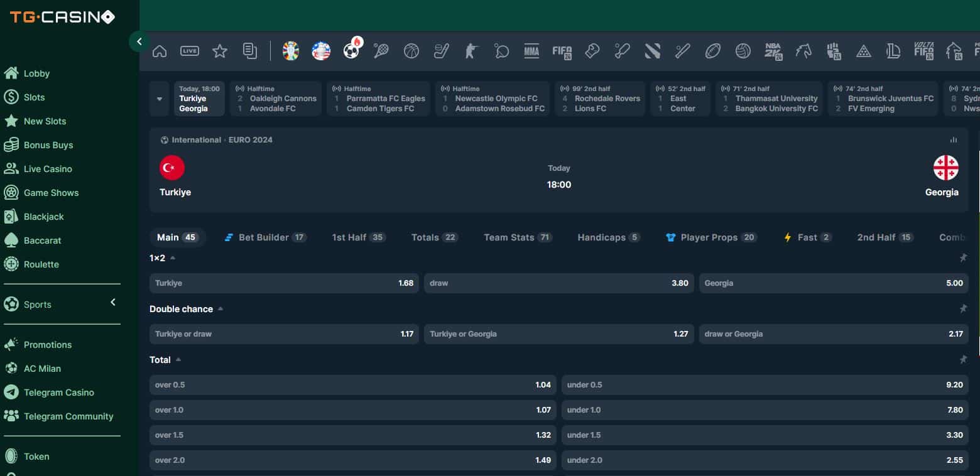
Task: Select Turkiye or draw at 1.17
Action: [284, 334]
